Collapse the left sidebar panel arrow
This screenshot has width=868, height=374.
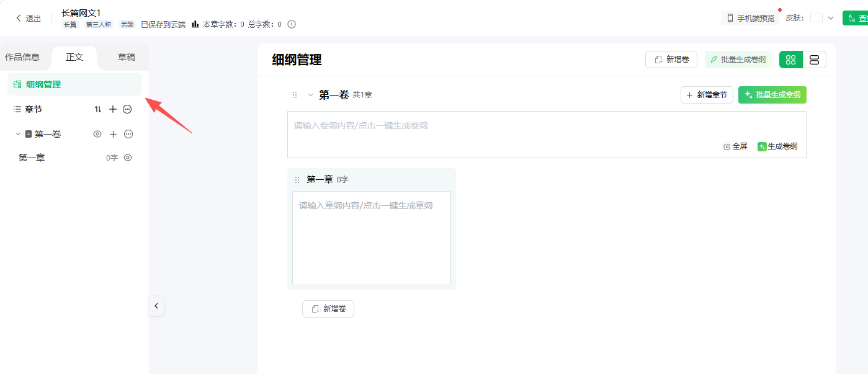(x=156, y=306)
